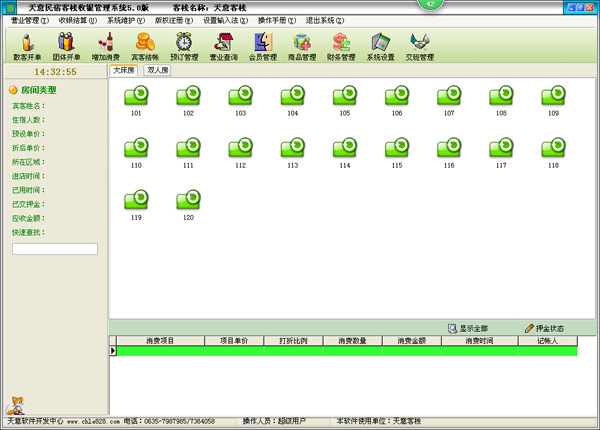Open 团体开单 group check-in

coord(66,46)
